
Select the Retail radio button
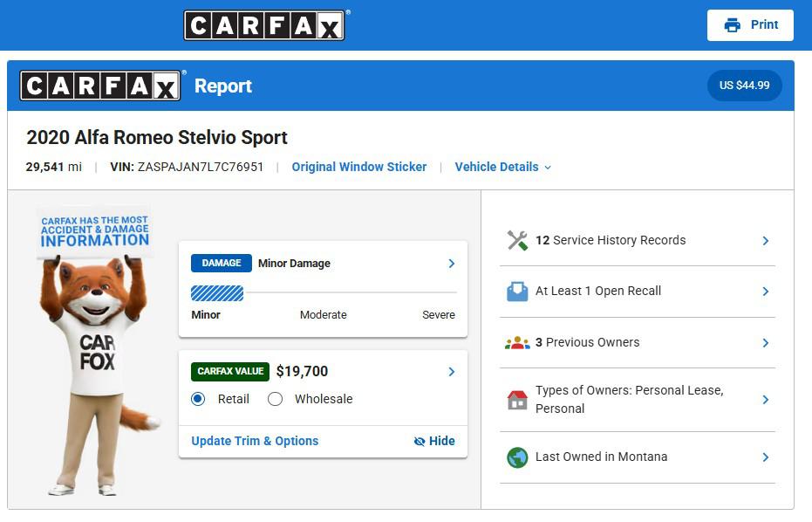pyautogui.click(x=198, y=399)
